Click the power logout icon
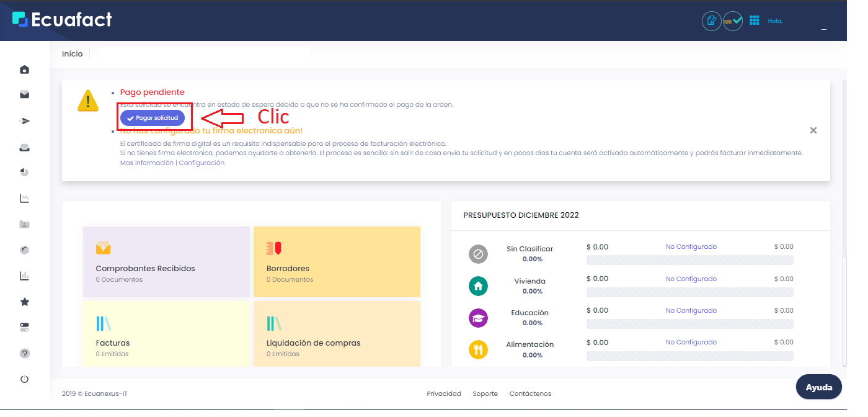This screenshot has width=868, height=417. tap(24, 379)
